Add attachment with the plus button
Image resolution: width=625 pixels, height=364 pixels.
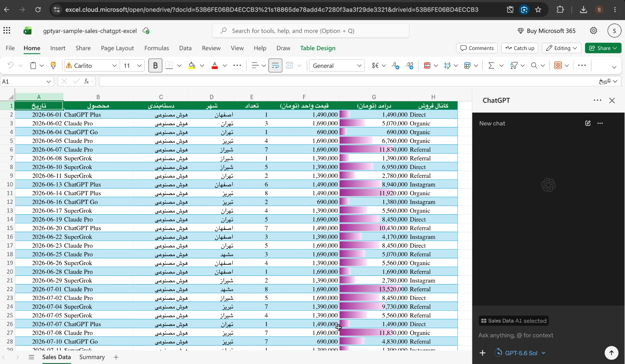point(482,353)
